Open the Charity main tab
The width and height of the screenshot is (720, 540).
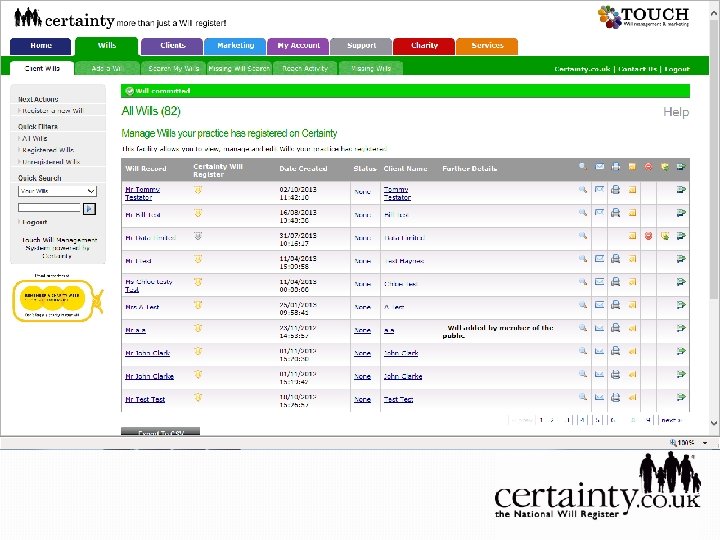point(424,46)
